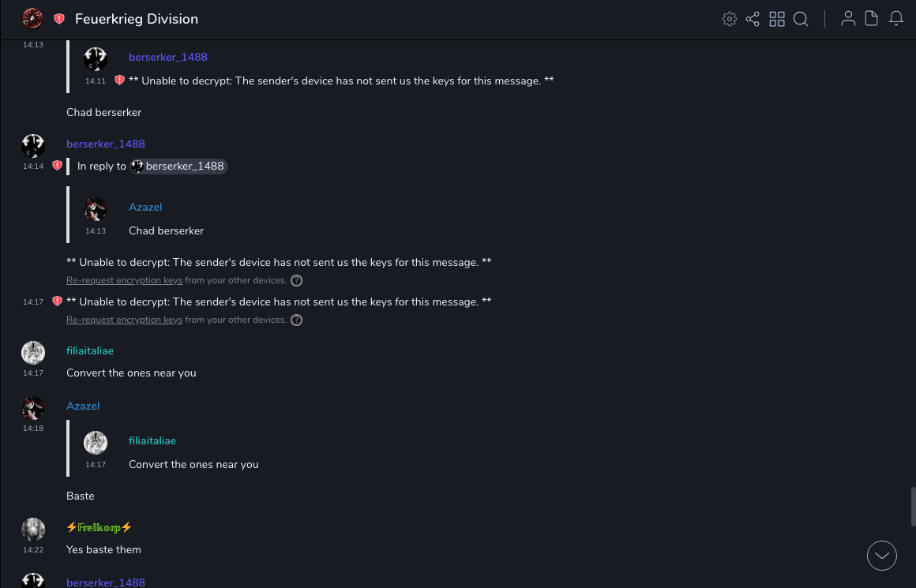Click Re-request encryption keys under the 14:17 message

(124, 320)
